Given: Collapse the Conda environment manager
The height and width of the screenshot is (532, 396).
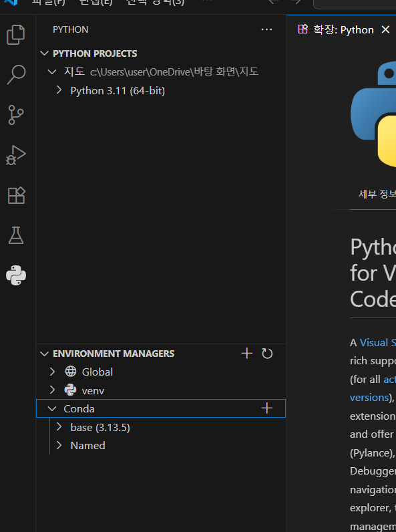Looking at the screenshot, I should tap(52, 408).
